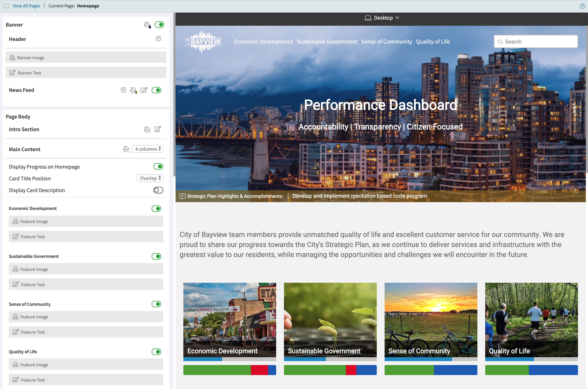Open the Main Content color fill icon
Viewport: 588px width, 389px height.
click(x=126, y=149)
